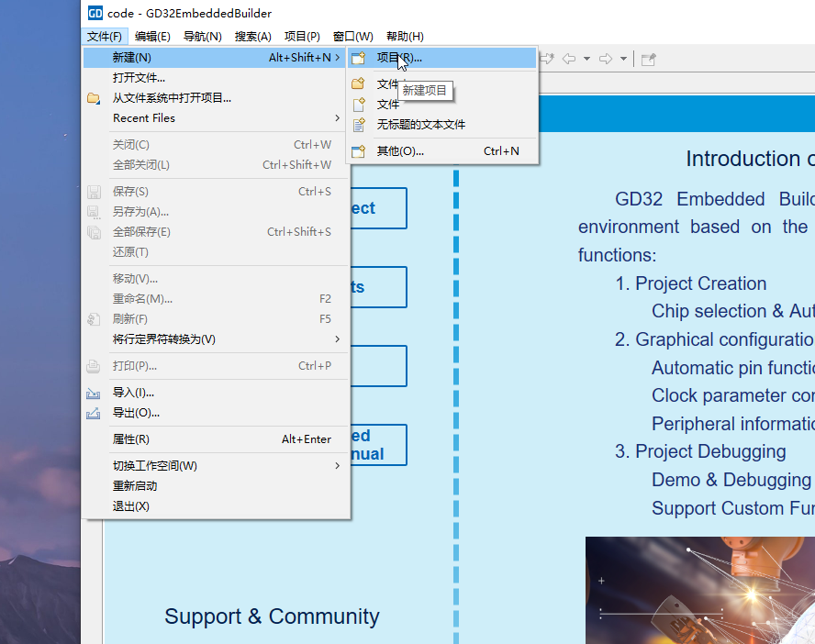Open dropdown arrow beside the back arrow
This screenshot has width=815, height=644.
click(x=586, y=59)
